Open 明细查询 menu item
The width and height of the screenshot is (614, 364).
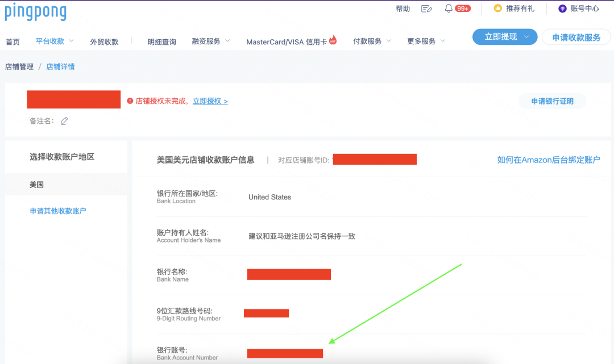[161, 42]
